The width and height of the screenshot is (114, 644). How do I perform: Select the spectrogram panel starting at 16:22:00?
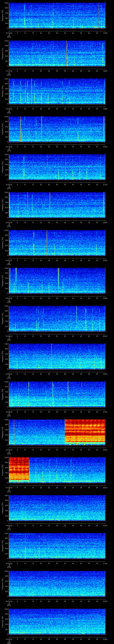57,243
